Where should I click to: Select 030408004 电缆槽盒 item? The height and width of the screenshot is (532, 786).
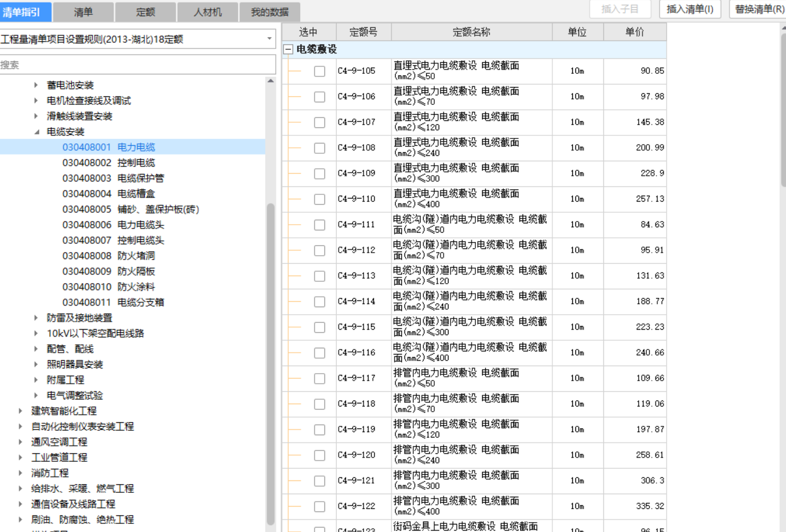coord(109,194)
